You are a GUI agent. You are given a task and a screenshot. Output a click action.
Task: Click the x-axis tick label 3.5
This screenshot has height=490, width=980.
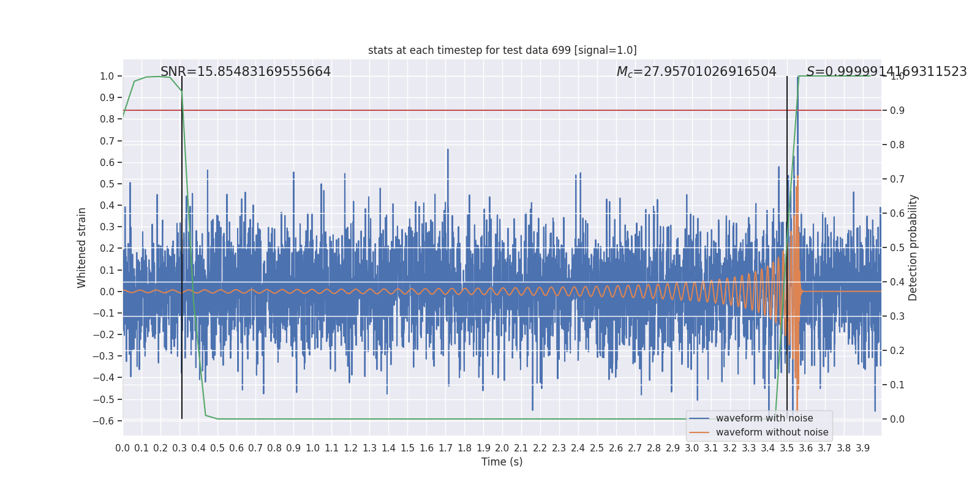click(787, 448)
